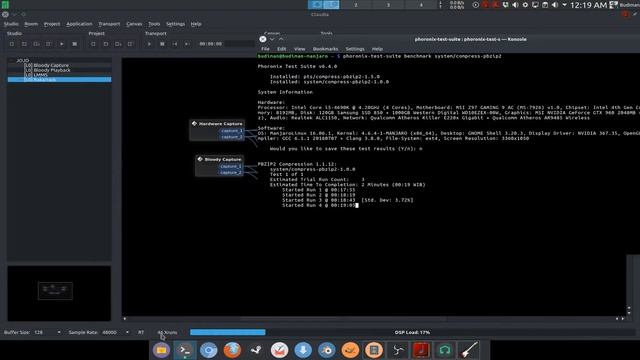Launch Steam from the dock
640x360 pixels.
(256, 350)
